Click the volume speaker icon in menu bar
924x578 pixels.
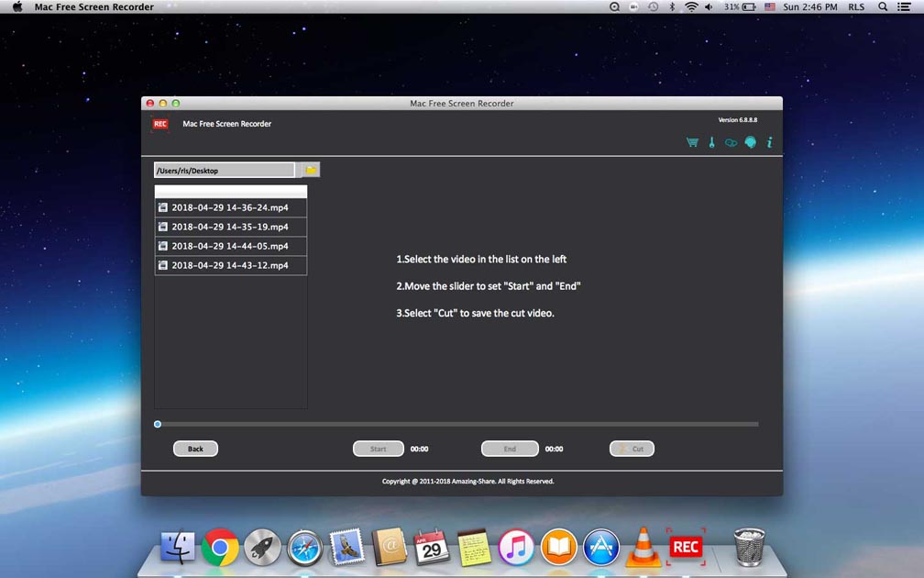point(709,7)
